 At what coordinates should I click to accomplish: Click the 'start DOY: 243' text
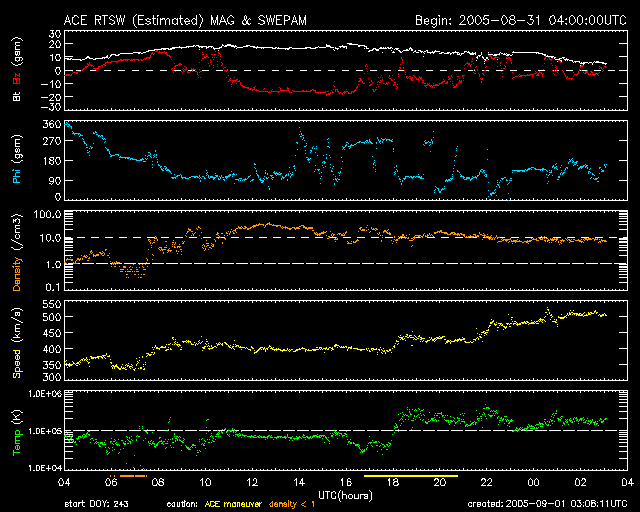pyautogui.click(x=96, y=504)
